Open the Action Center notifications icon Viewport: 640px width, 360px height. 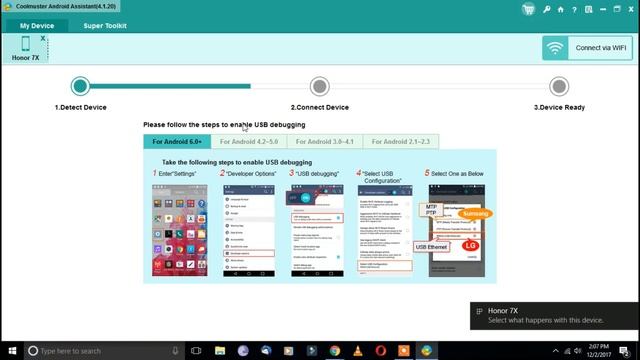click(x=624, y=351)
